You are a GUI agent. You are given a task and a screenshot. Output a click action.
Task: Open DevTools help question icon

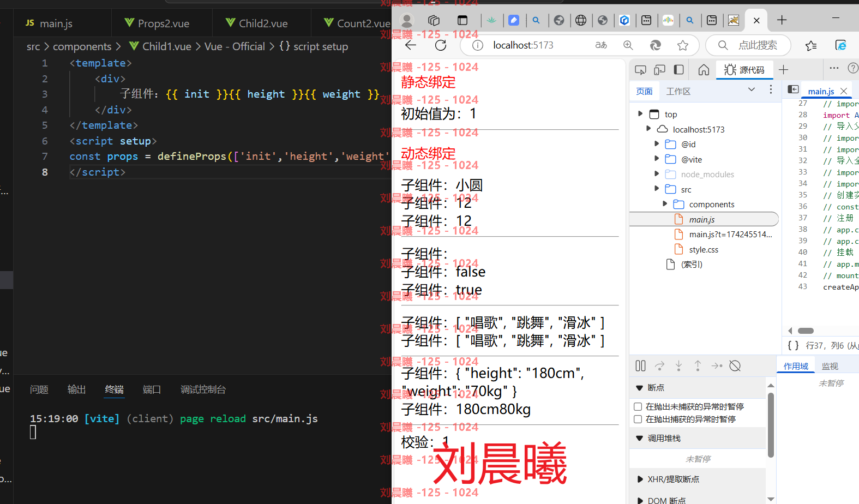(853, 68)
